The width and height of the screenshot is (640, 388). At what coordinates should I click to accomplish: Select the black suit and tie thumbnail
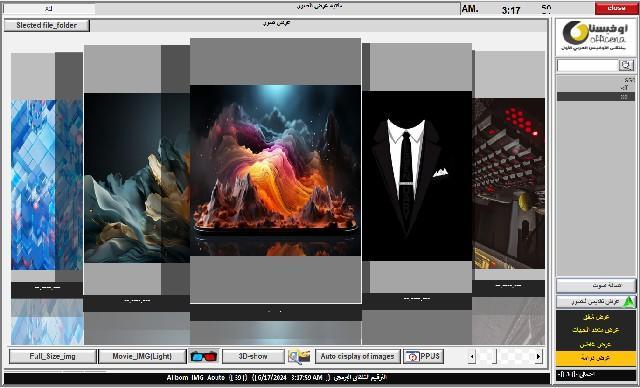tap(417, 175)
